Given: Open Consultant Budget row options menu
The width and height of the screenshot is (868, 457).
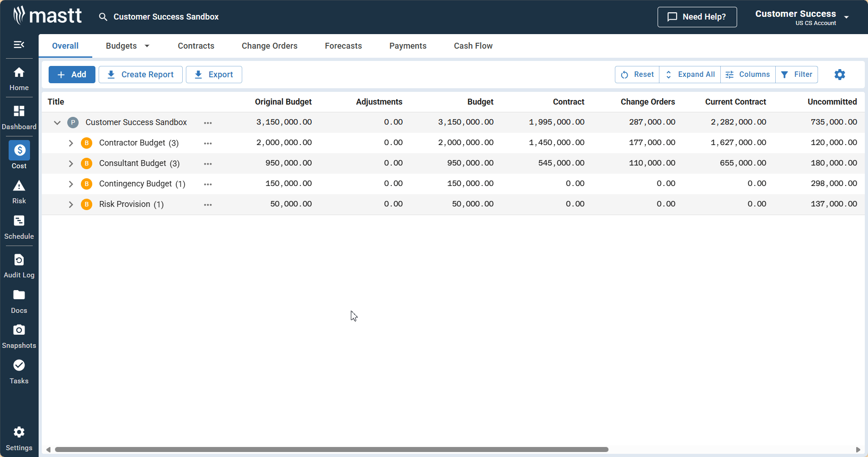Looking at the screenshot, I should 208,164.
